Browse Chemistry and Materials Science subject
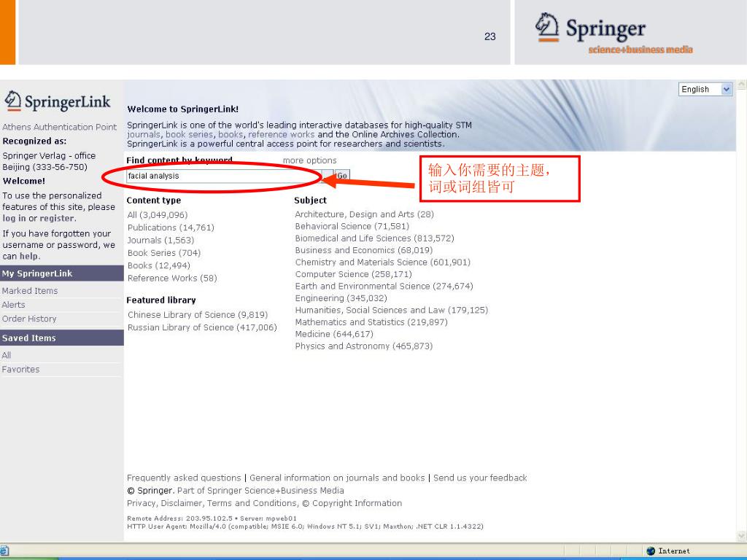This screenshot has height=560, width=747. click(382, 262)
